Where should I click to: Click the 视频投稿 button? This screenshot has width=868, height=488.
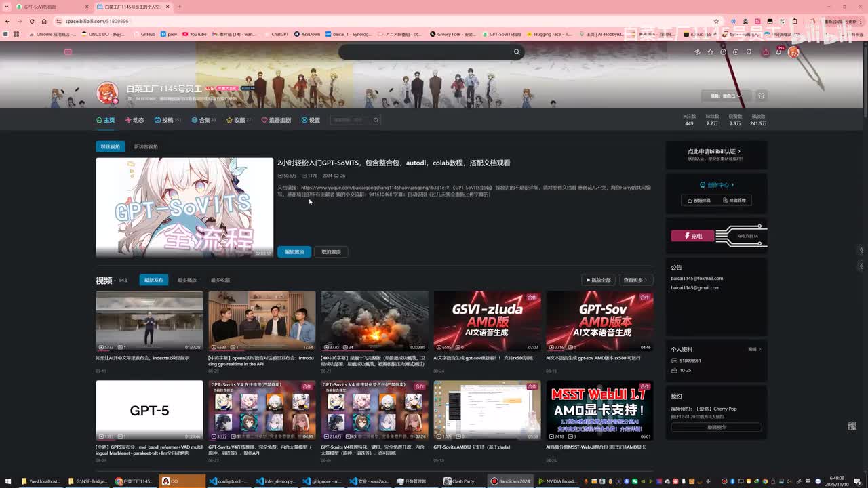coord(698,201)
